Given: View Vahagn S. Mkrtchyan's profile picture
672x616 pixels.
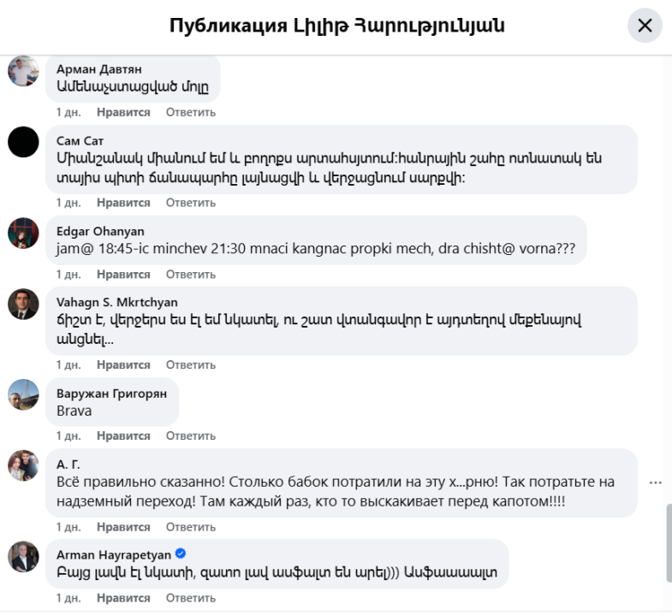Looking at the screenshot, I should pos(23,304).
